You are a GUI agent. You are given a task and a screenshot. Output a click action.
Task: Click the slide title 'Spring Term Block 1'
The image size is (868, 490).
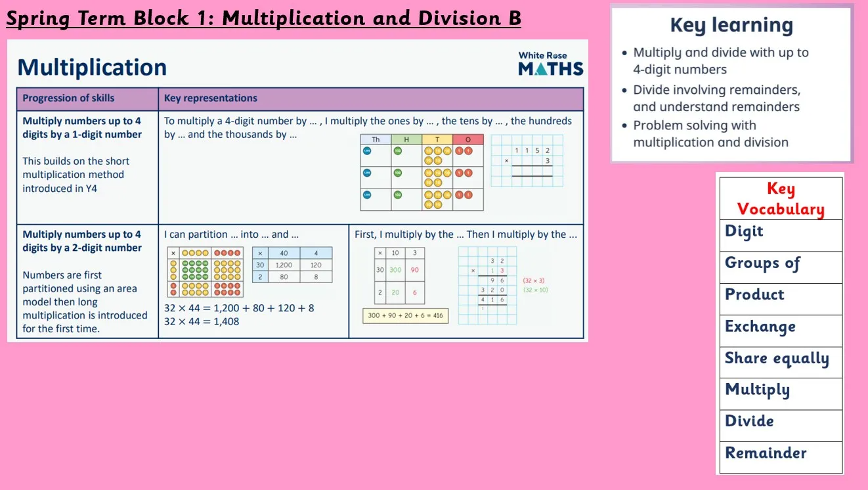point(263,18)
